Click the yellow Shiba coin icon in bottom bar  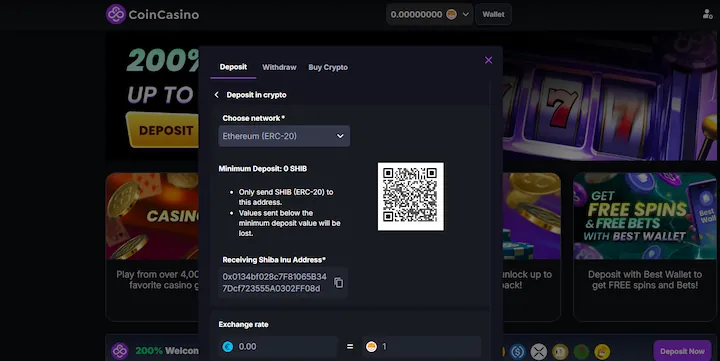(x=602, y=352)
